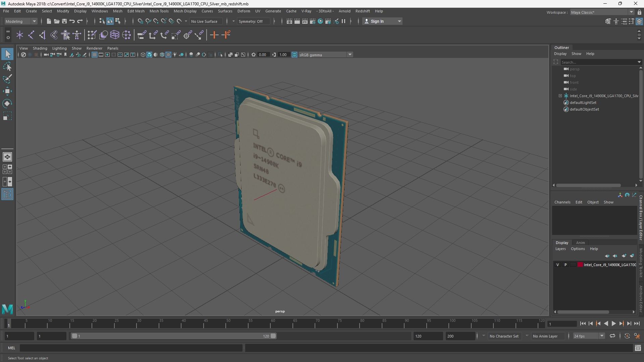Click the Script Editor icon
The width and height of the screenshot is (644, 362).
(x=638, y=348)
